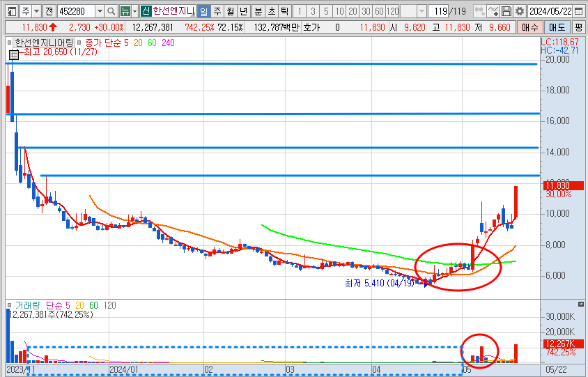Switch to yearly 년 chart period
588x377 pixels.
point(243,11)
